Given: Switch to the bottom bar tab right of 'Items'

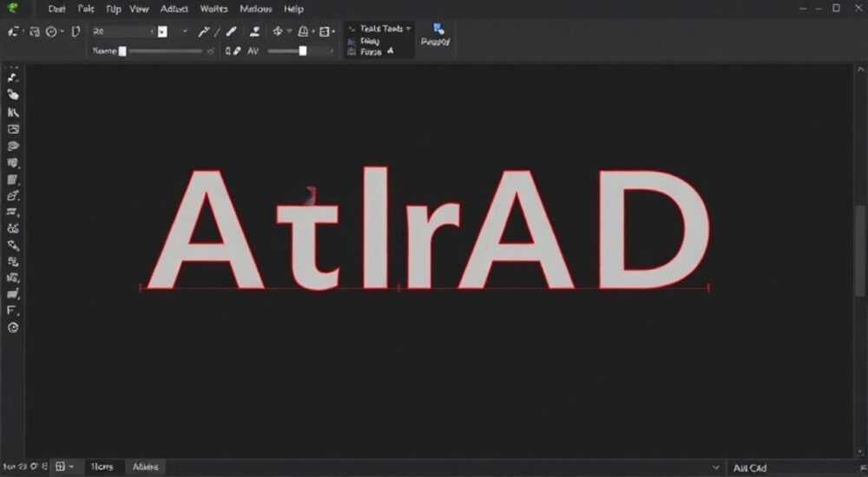Looking at the screenshot, I should 145,467.
